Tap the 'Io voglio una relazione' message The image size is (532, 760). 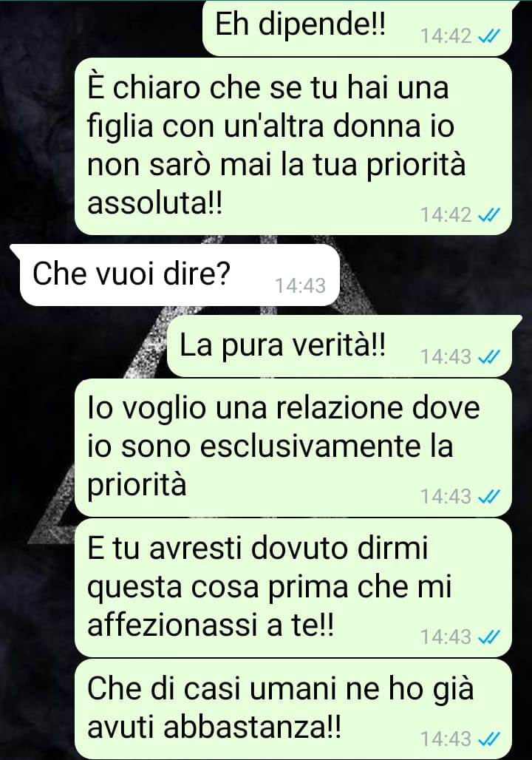tap(293, 448)
